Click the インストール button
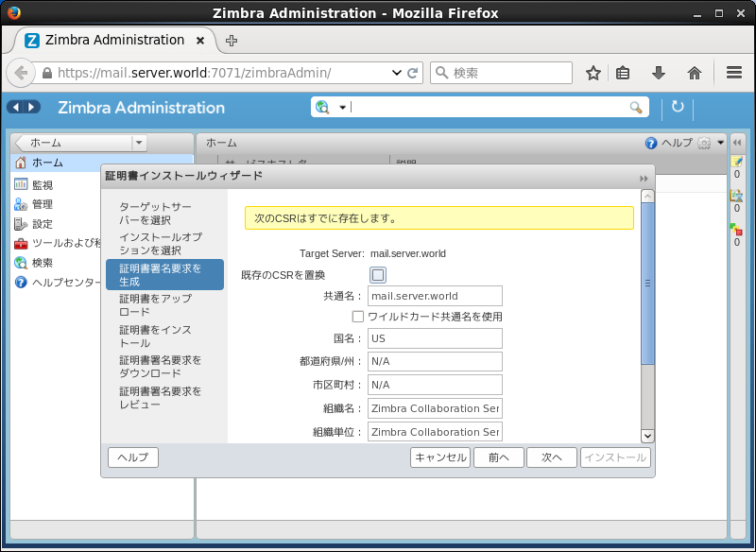The width and height of the screenshot is (756, 552). pos(615,457)
